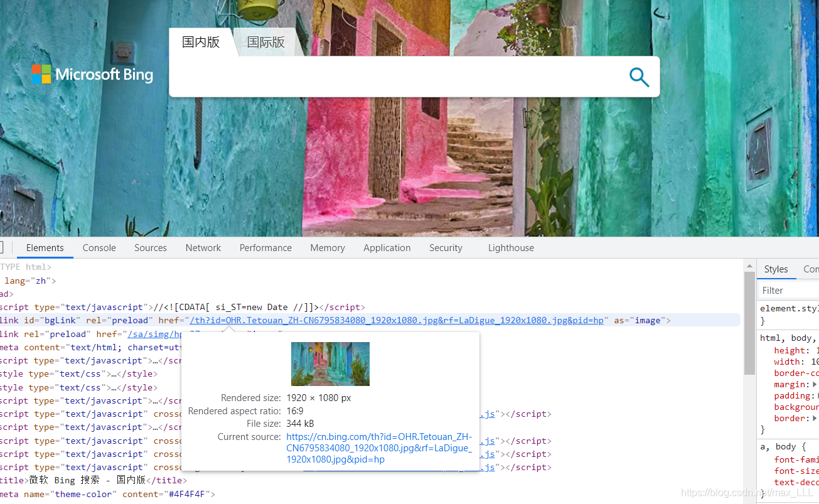Click the Rendered aspect ratio 16:9 value
This screenshot has height=504, width=819.
[295, 411]
